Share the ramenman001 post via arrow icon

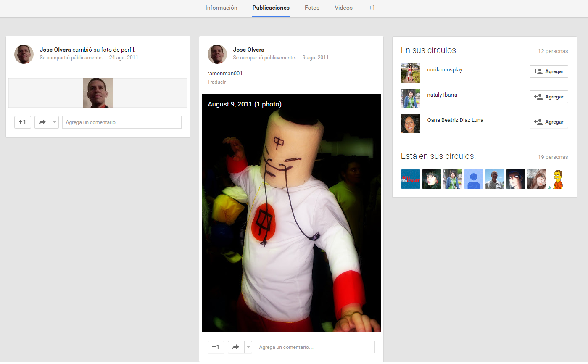236,347
